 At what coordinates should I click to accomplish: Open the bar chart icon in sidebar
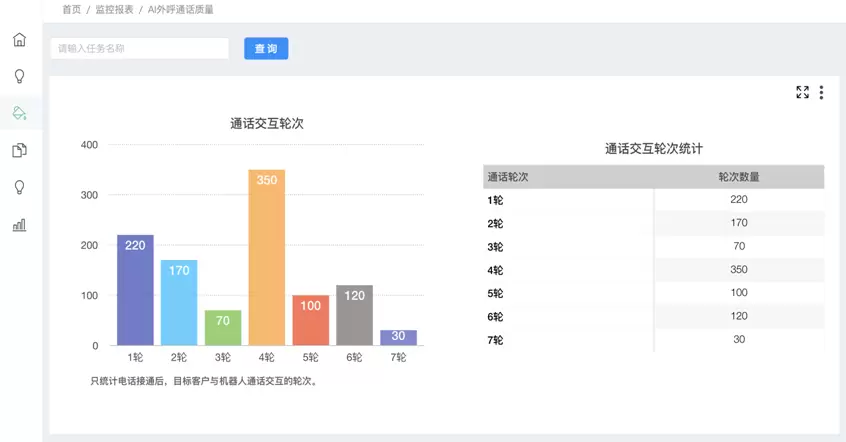click(x=19, y=225)
